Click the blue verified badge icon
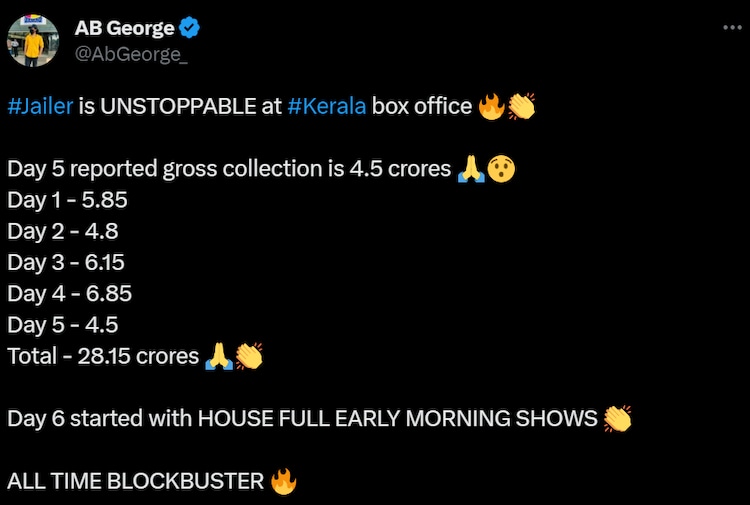 click(186, 28)
